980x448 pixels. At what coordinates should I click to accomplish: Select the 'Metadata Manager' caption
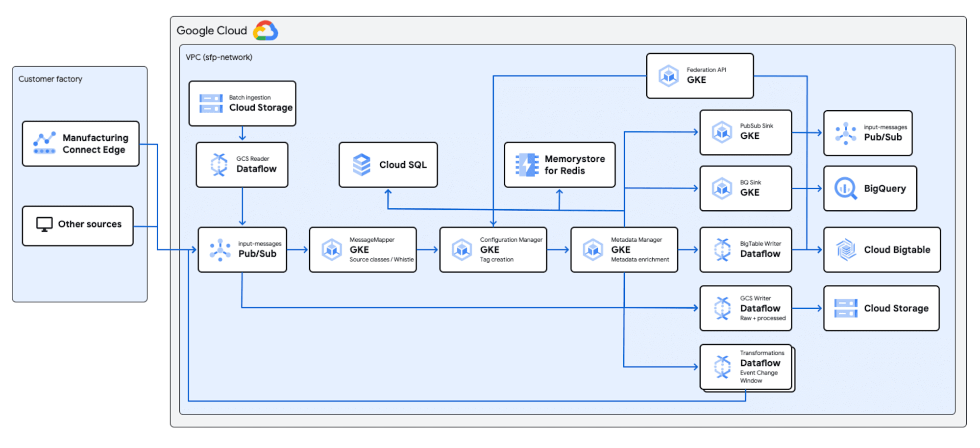pyautogui.click(x=637, y=240)
